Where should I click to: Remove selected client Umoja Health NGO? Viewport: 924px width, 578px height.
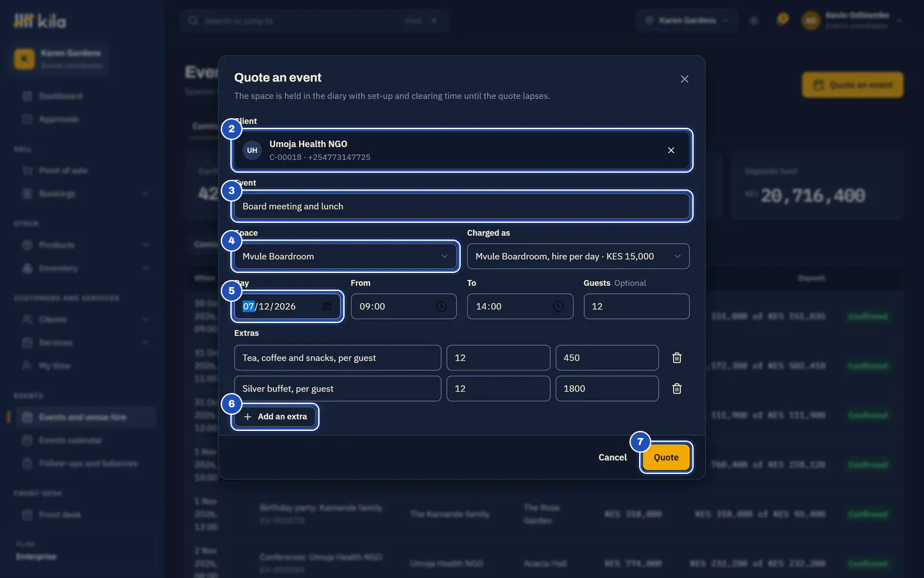pyautogui.click(x=671, y=150)
